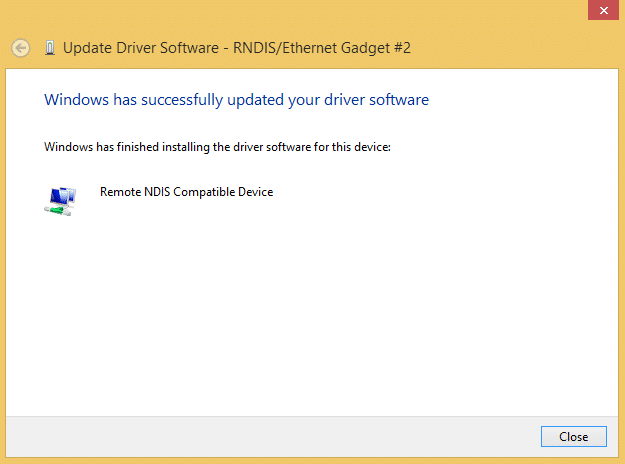Image resolution: width=625 pixels, height=464 pixels.
Task: Select the Remote NDIS Compatible Device label
Action: point(186,192)
